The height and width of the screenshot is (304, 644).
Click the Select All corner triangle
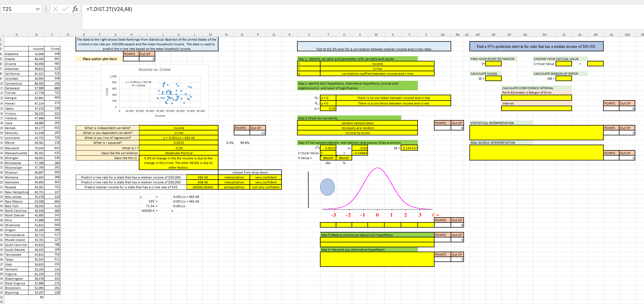click(2, 35)
